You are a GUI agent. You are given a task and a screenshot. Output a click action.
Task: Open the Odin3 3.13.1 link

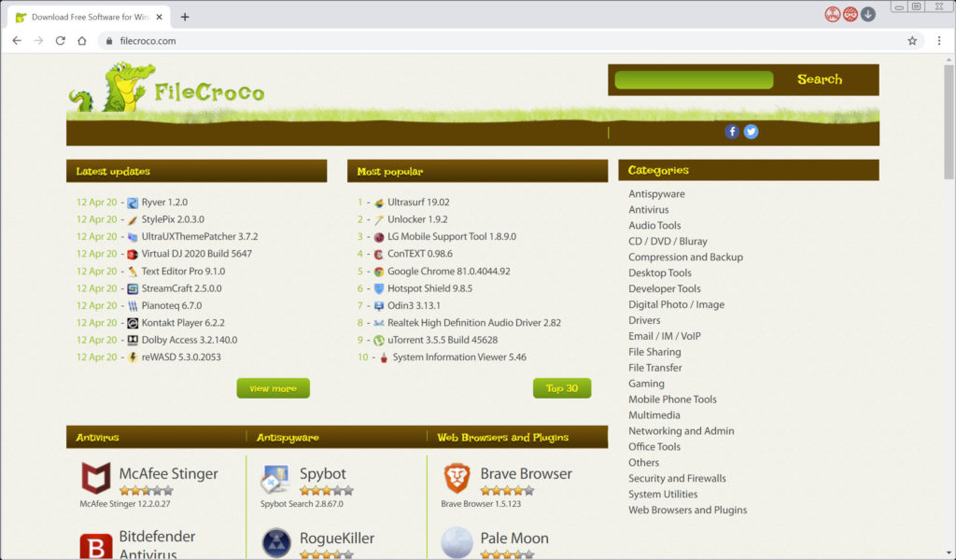tap(414, 306)
